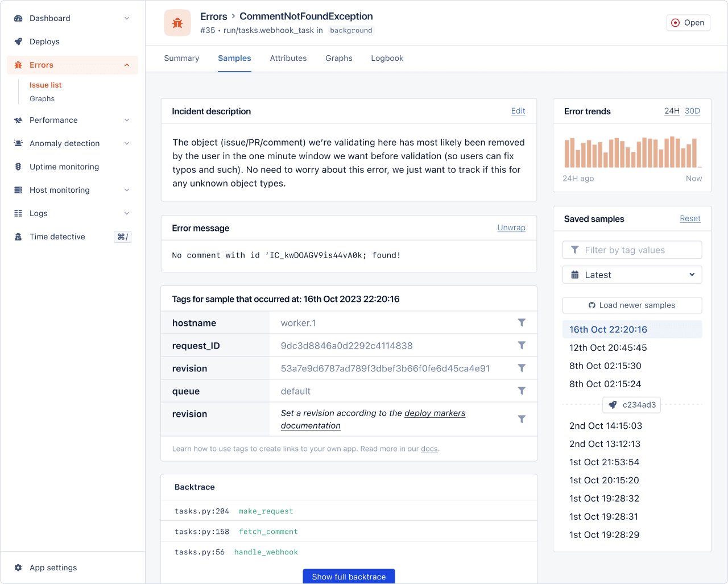Click the Open status button
The height and width of the screenshot is (584, 728).
pos(688,23)
